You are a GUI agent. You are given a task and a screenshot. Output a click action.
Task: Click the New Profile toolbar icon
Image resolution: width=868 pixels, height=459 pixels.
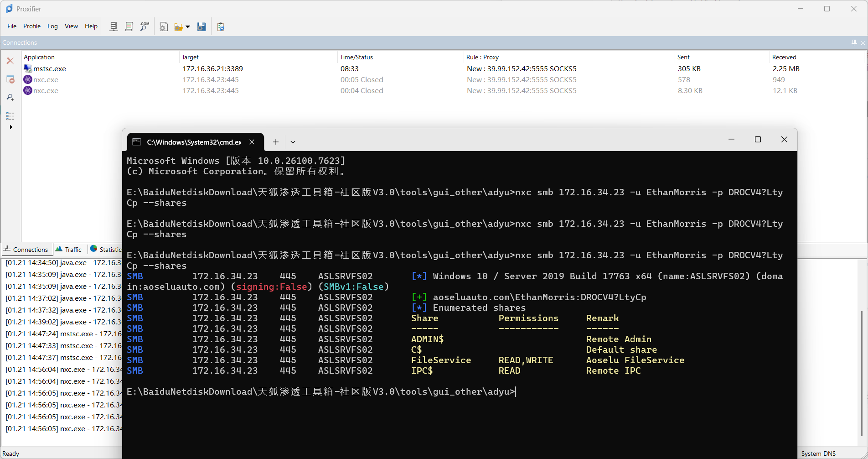(x=164, y=27)
